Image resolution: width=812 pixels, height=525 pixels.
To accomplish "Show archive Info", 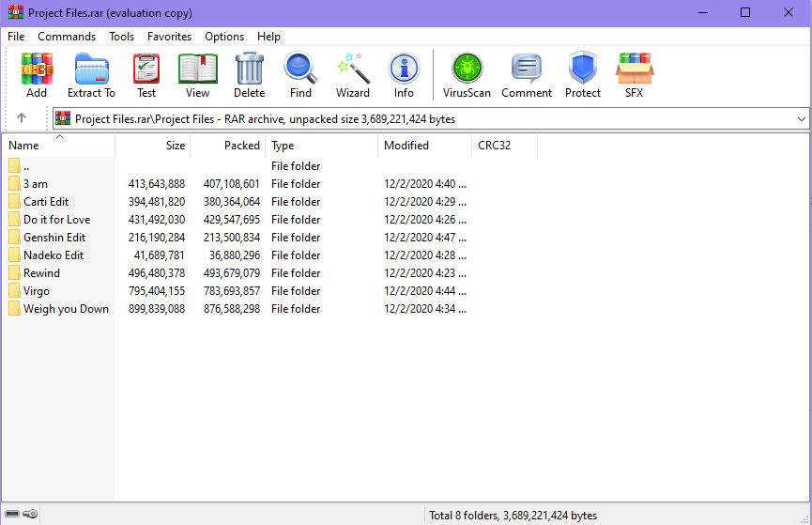I will (404, 69).
